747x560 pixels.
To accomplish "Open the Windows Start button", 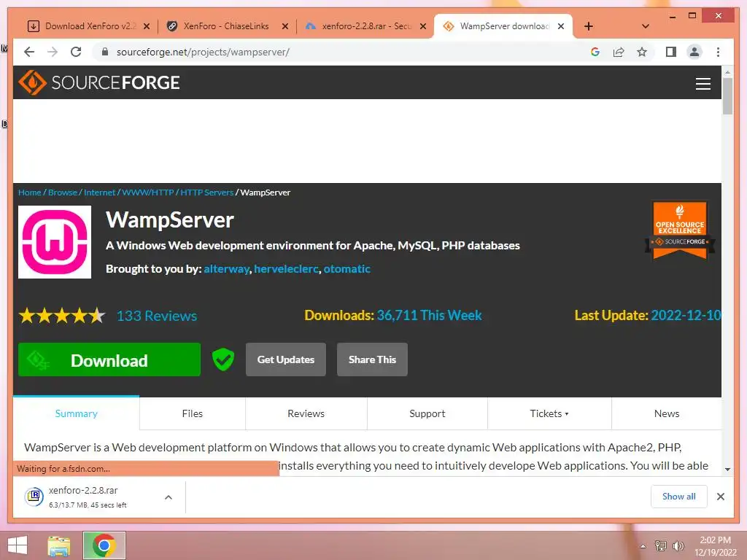I will coord(18,545).
